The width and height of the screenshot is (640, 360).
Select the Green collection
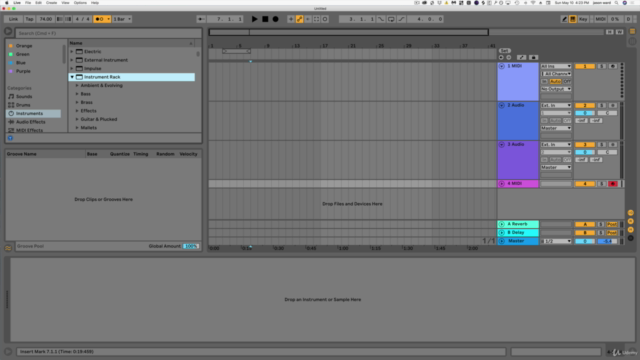point(23,54)
